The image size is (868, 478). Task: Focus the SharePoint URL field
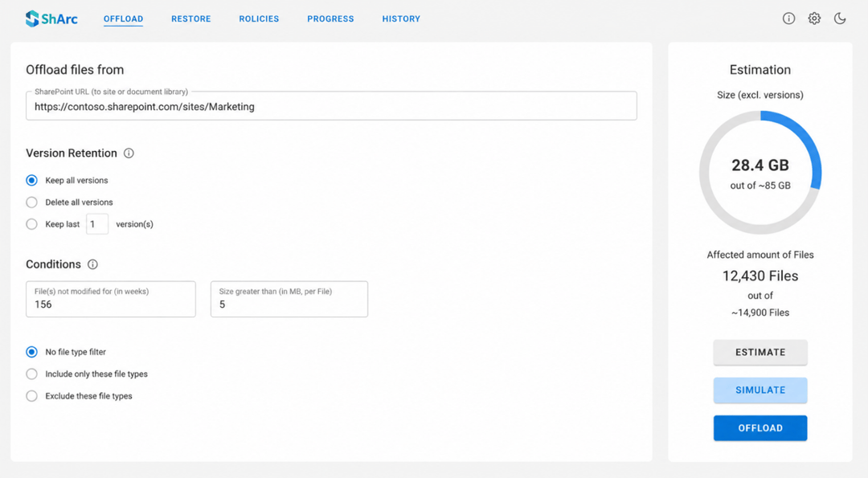point(331,106)
